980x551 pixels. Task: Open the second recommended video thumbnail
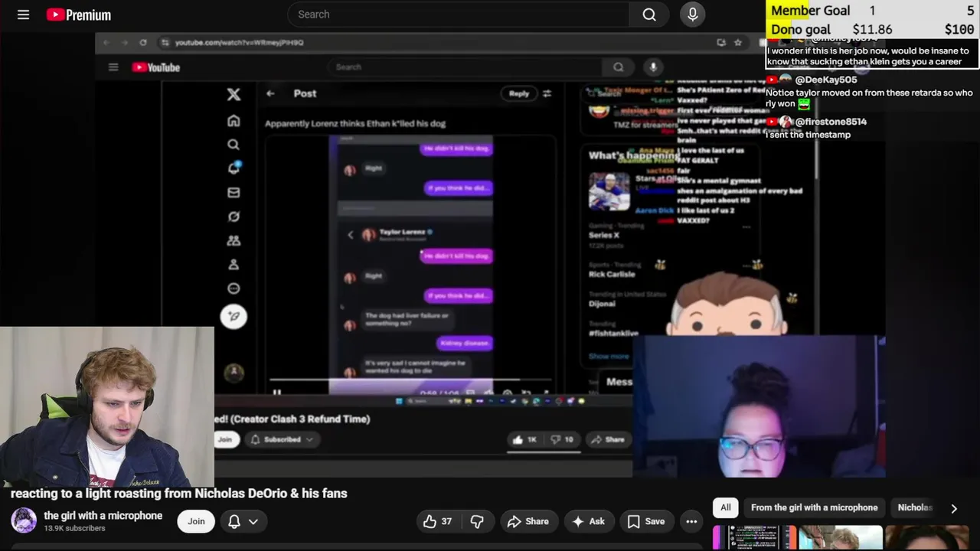pyautogui.click(x=840, y=538)
